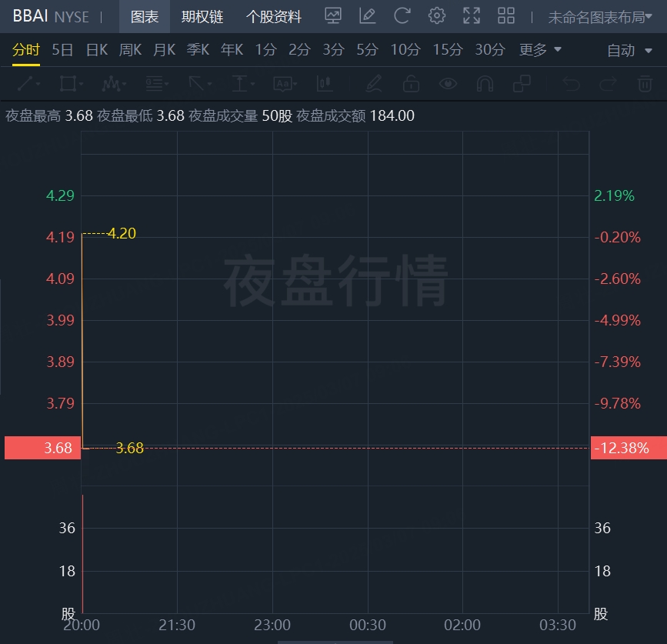Select the text annotation tool
The image size is (667, 644).
click(x=285, y=84)
